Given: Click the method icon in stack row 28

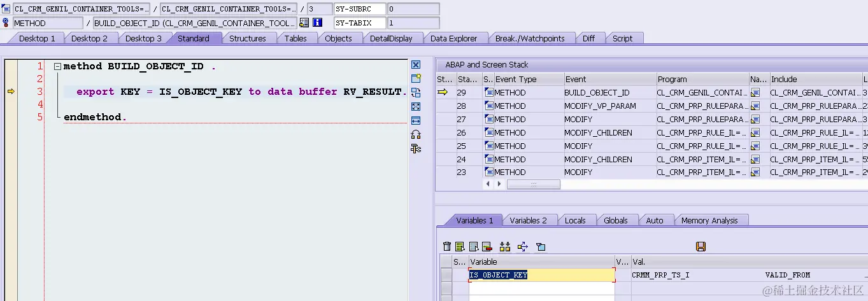Looking at the screenshot, I should (489, 106).
